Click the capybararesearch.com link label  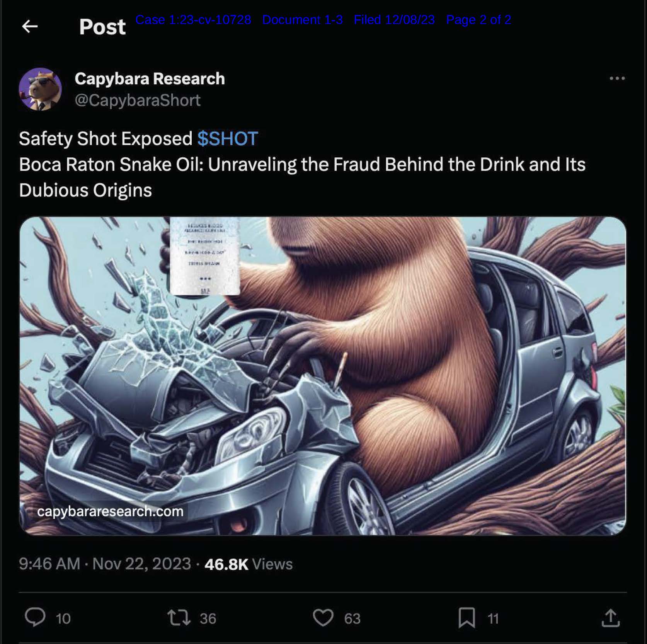click(x=110, y=511)
